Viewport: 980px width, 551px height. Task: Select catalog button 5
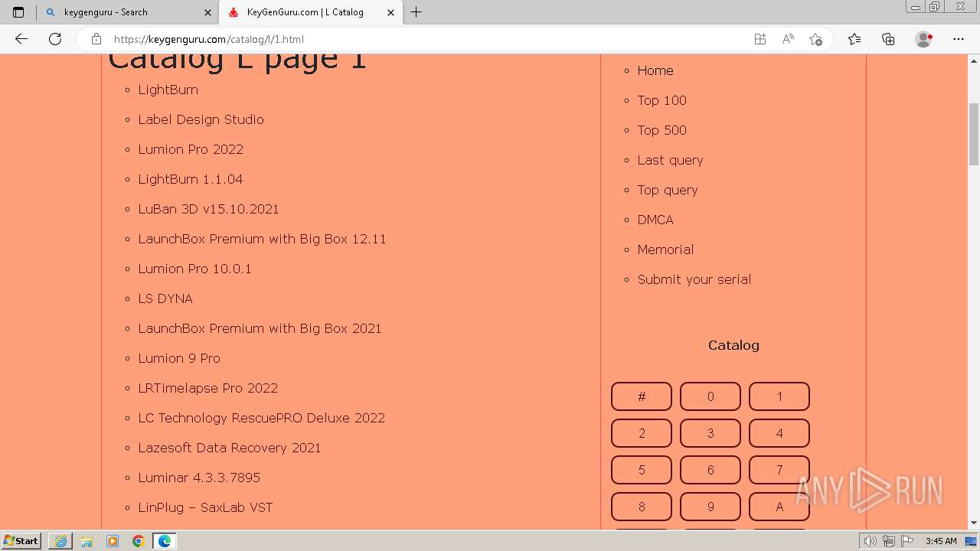pyautogui.click(x=642, y=470)
